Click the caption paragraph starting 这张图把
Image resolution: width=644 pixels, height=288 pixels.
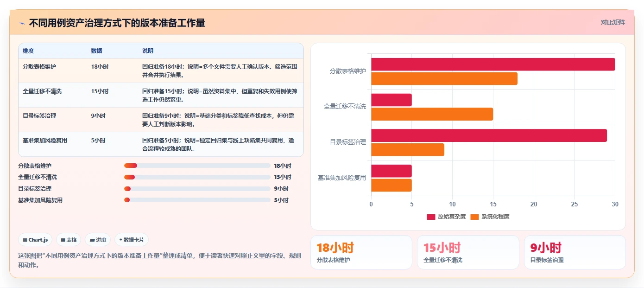click(x=159, y=261)
